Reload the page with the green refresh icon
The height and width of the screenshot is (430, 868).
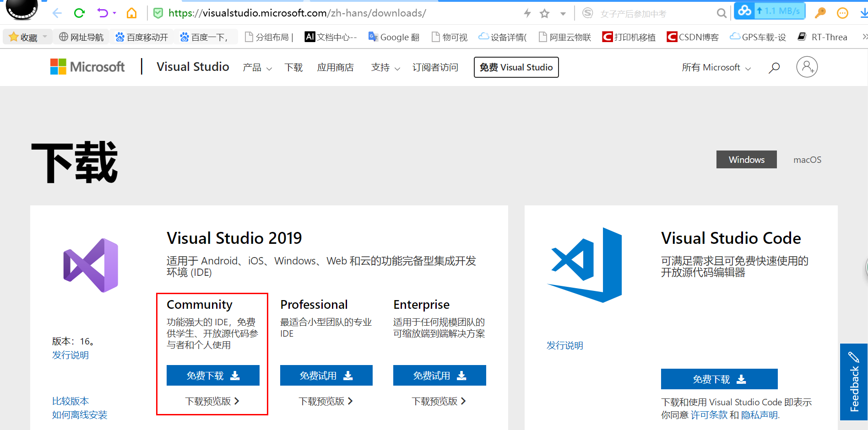pos(79,13)
